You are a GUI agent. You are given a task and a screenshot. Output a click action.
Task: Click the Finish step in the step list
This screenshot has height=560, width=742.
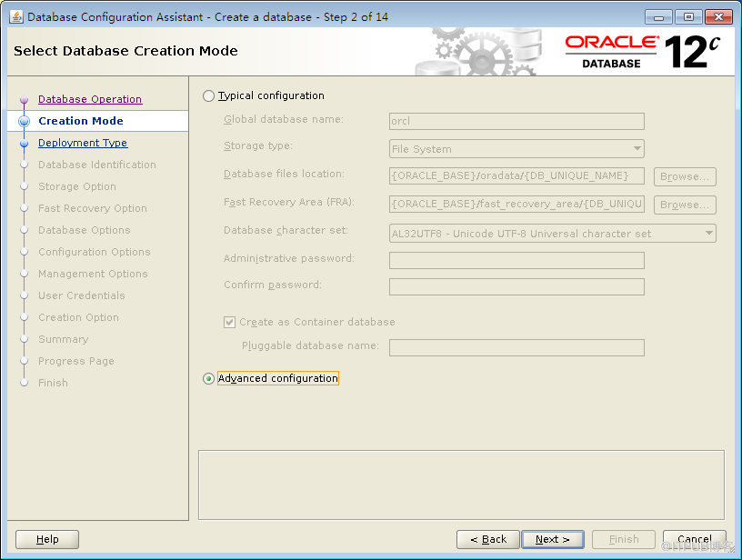click(53, 383)
